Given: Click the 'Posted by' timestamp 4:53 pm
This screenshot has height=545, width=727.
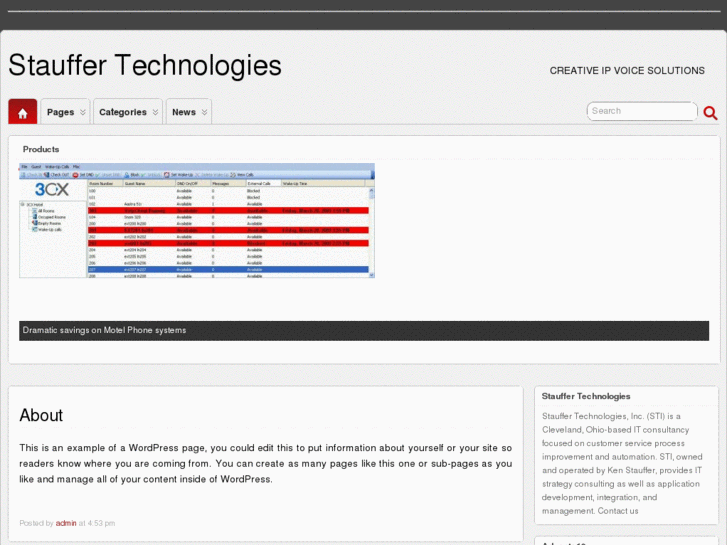Looking at the screenshot, I should pos(101,523).
